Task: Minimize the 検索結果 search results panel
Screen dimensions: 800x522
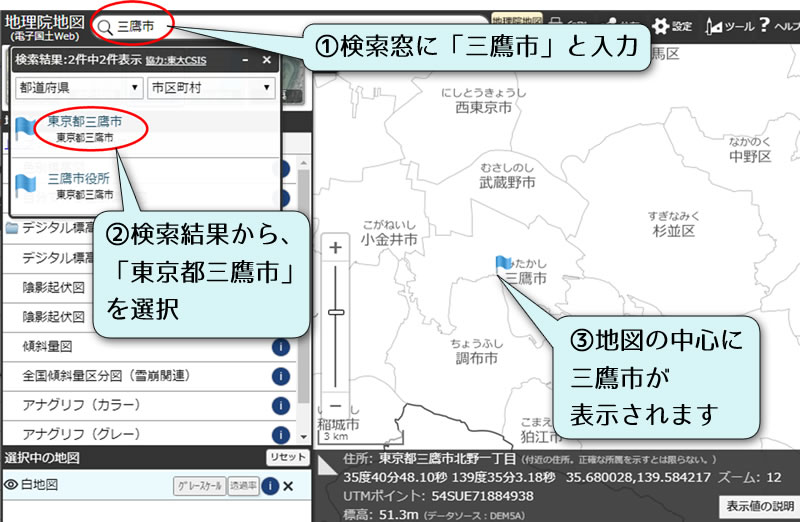Action: tap(245, 60)
